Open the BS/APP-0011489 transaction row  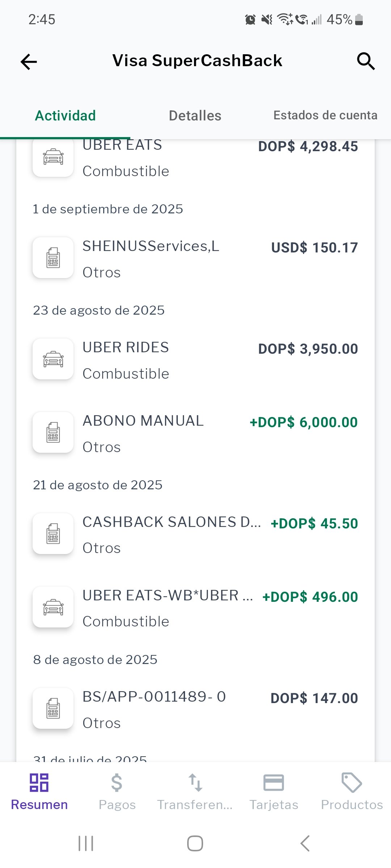(x=195, y=709)
